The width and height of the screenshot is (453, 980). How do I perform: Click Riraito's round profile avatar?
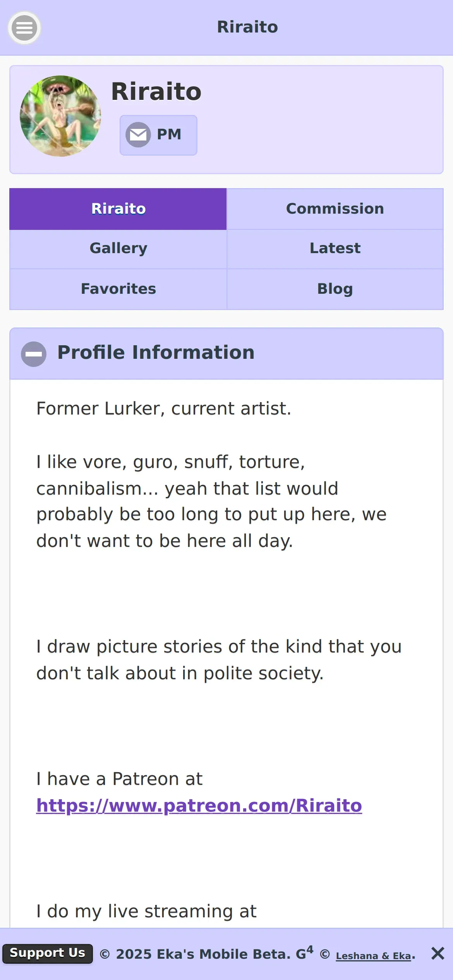(x=60, y=116)
